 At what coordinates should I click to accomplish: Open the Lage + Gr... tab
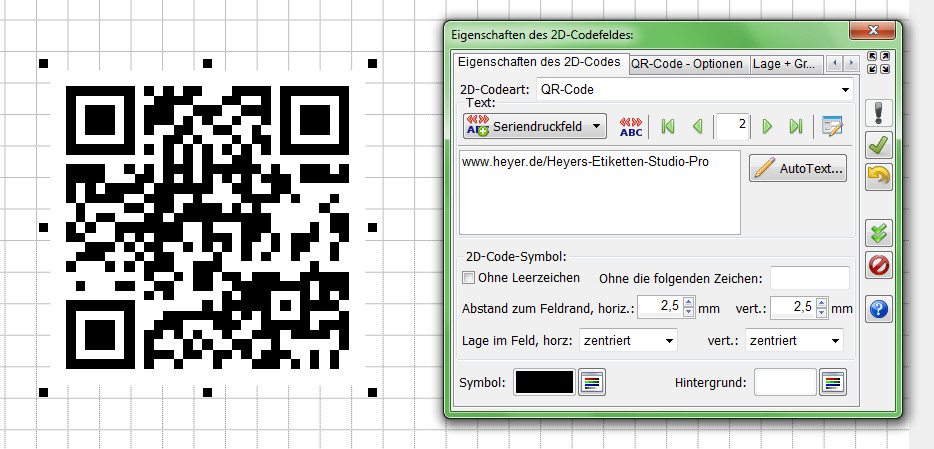[x=784, y=64]
